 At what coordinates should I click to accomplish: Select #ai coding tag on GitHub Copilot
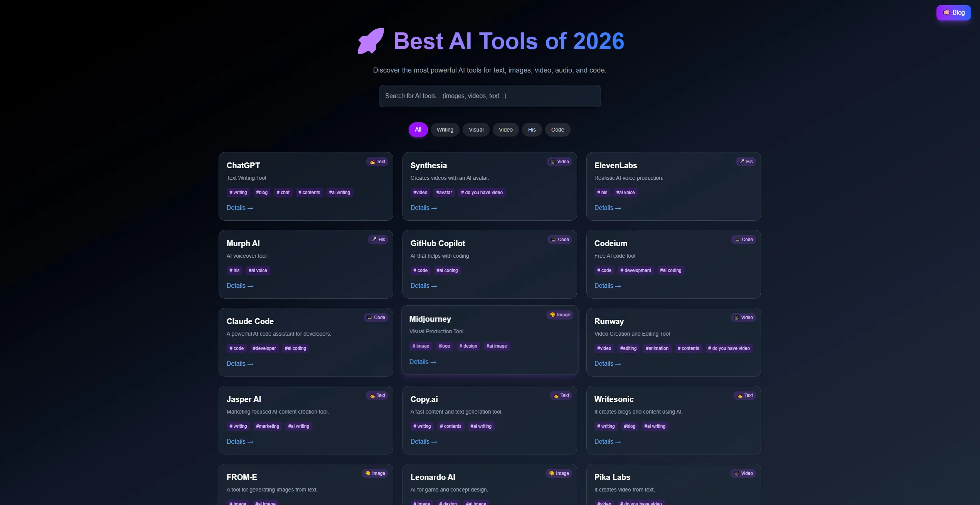tap(447, 270)
